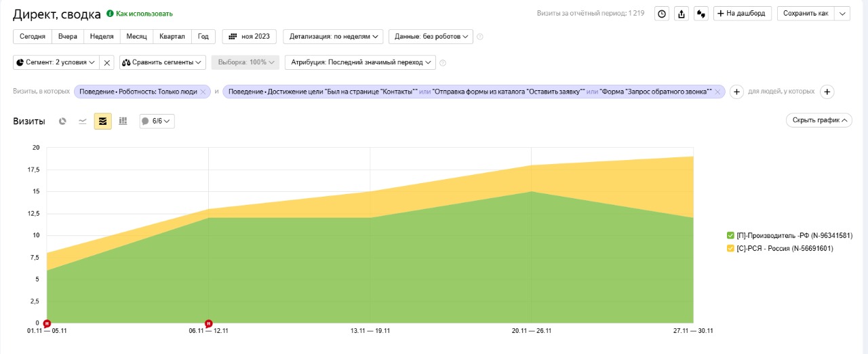Select the Квартал period tab
The width and height of the screenshot is (868, 354).
pos(172,36)
